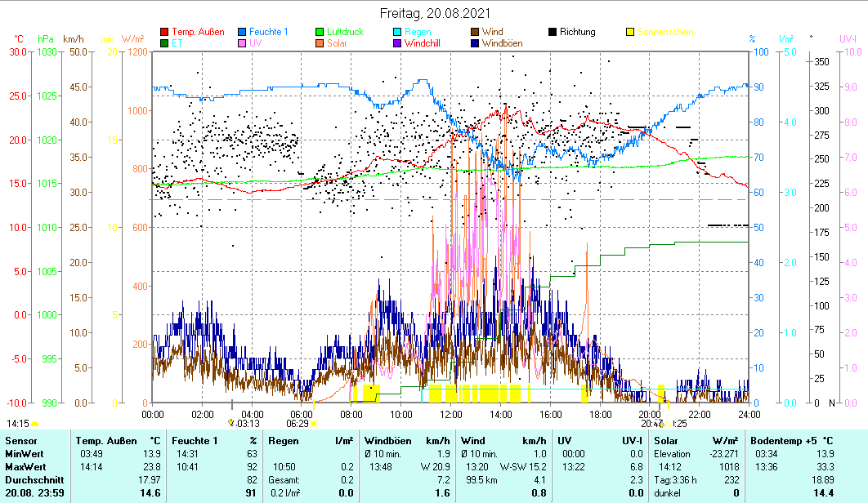Click the 'Bodentemp +5' table column header
Image resolution: width=868 pixels, height=503 pixels.
point(783,441)
